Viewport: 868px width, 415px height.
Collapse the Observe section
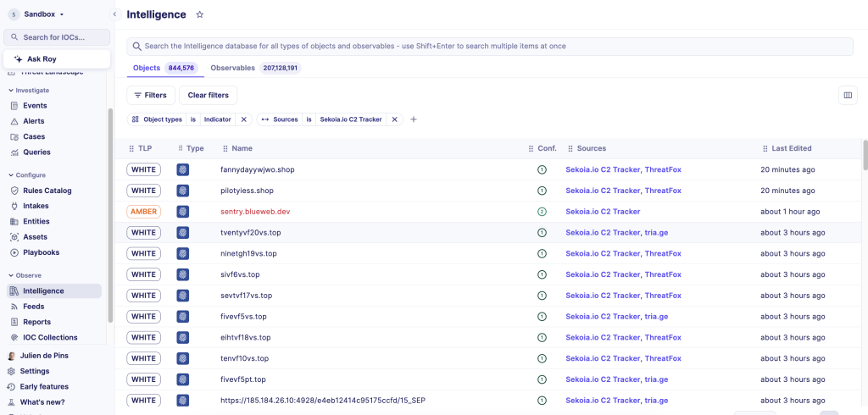pyautogui.click(x=25, y=275)
